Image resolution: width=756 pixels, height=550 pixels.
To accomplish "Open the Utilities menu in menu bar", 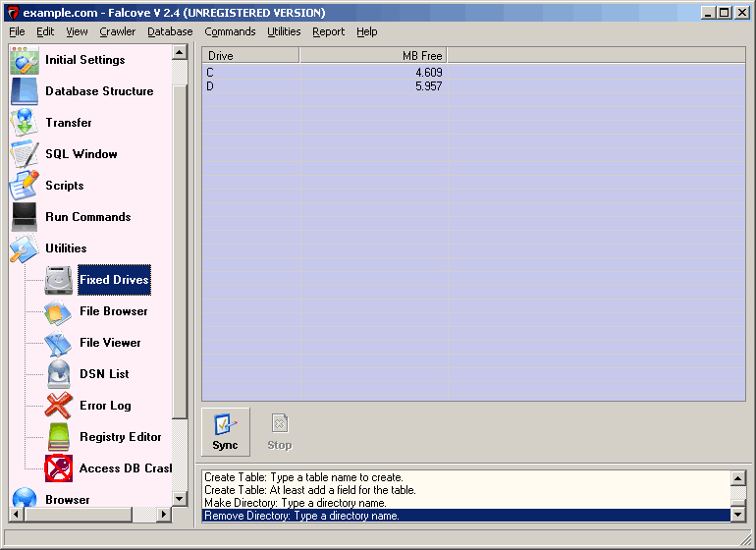I will click(x=284, y=31).
